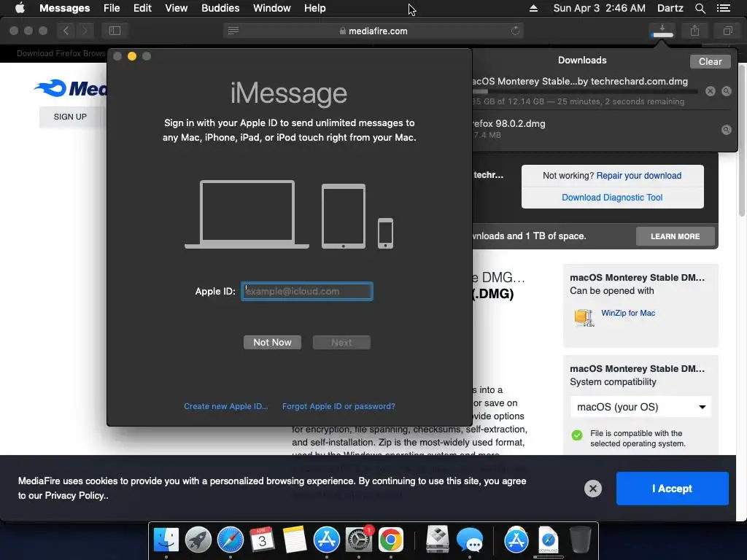Open the File menu
The image size is (747, 560).
[112, 8]
